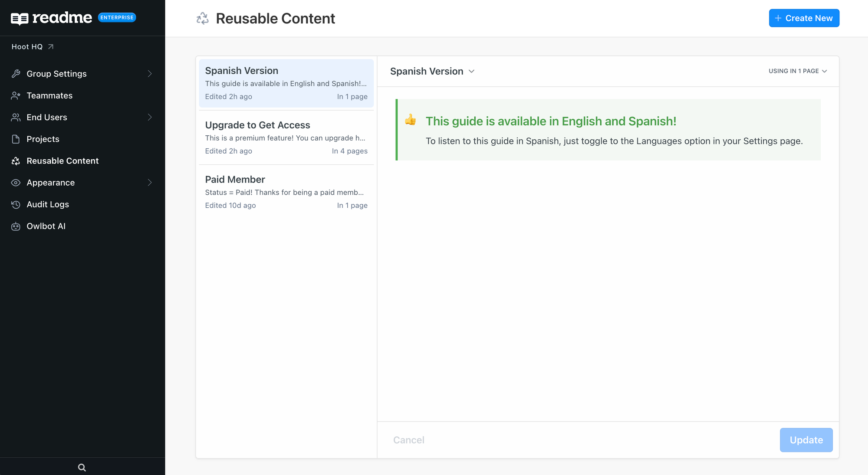Open the Using in 1 Page dropdown
The width and height of the screenshot is (868, 475).
click(x=798, y=71)
